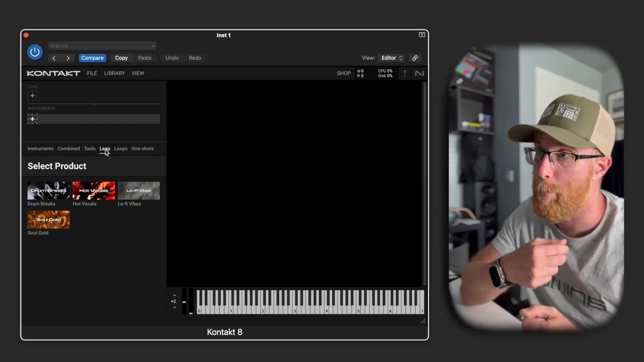Screen dimensions: 644x362
Task: Open the VIEW menu
Action: pos(138,73)
